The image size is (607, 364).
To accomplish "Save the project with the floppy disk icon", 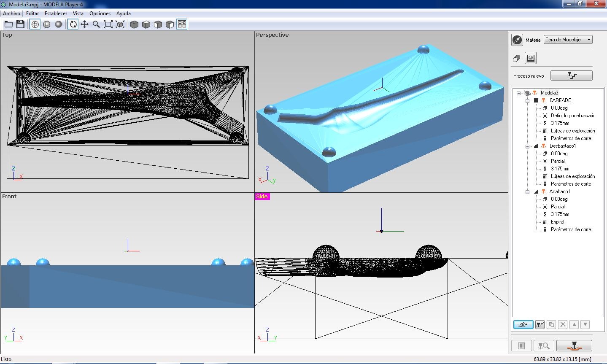I will point(20,24).
